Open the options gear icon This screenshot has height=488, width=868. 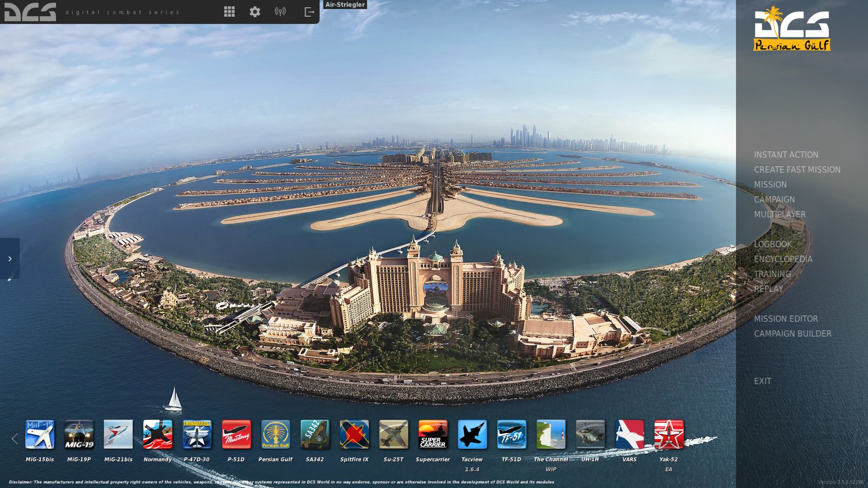[255, 12]
